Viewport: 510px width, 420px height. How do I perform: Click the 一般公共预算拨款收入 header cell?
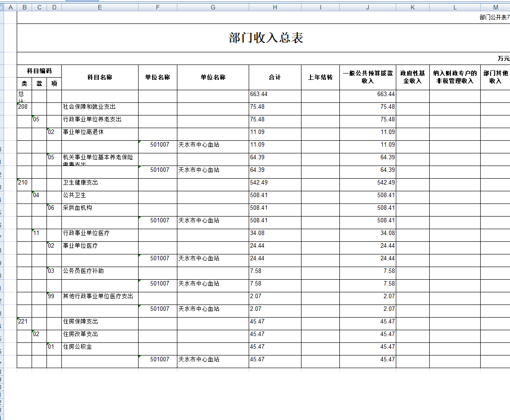pos(367,77)
